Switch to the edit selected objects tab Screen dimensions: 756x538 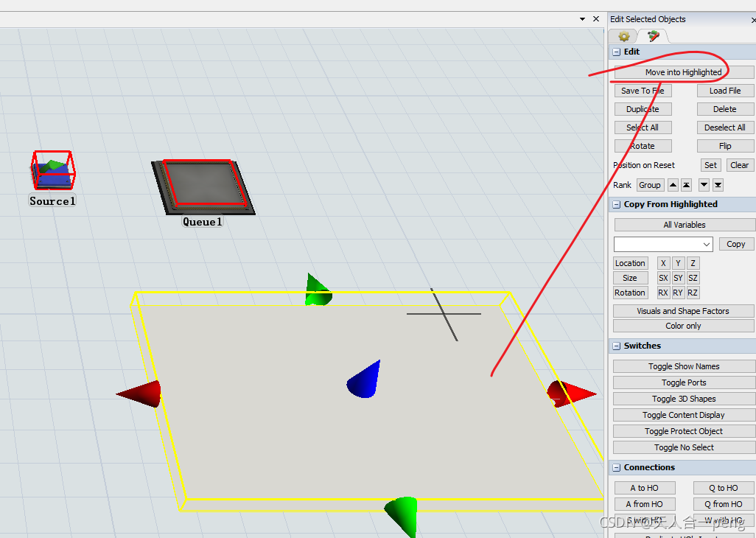(x=653, y=36)
